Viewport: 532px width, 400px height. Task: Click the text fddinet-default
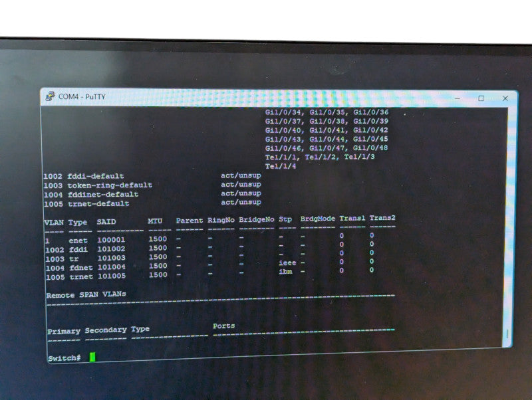[103, 195]
